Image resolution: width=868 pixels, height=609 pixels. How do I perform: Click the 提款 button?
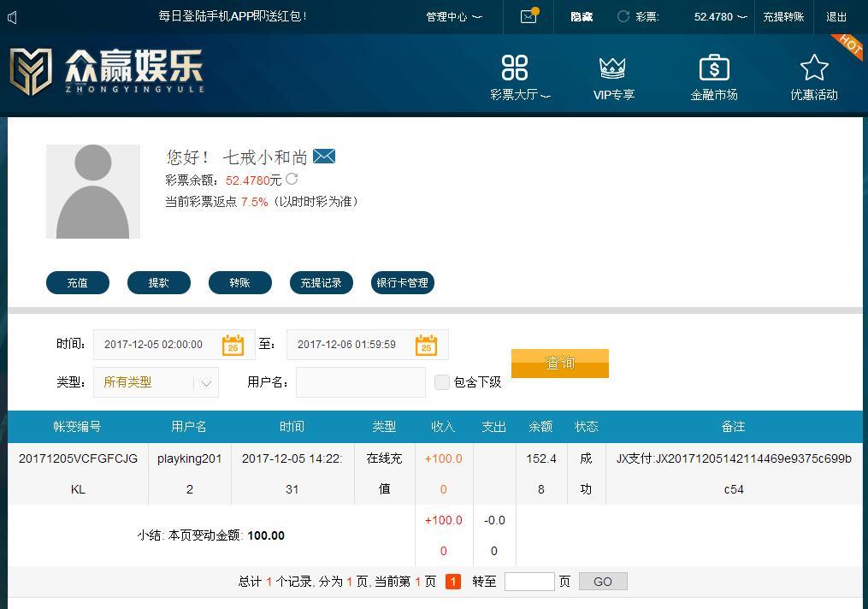pos(159,283)
